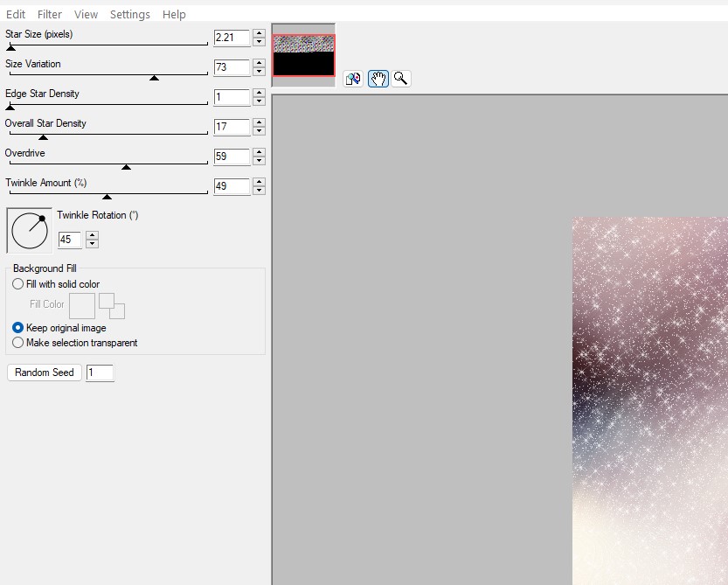The width and height of the screenshot is (728, 585).
Task: Decrease Edge Star Density with down arrow
Action: point(259,101)
